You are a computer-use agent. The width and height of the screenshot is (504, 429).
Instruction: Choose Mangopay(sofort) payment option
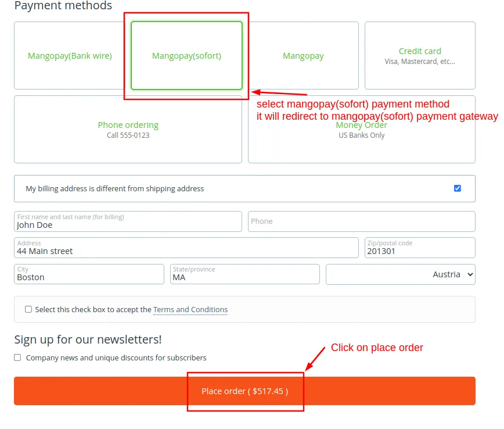[186, 56]
